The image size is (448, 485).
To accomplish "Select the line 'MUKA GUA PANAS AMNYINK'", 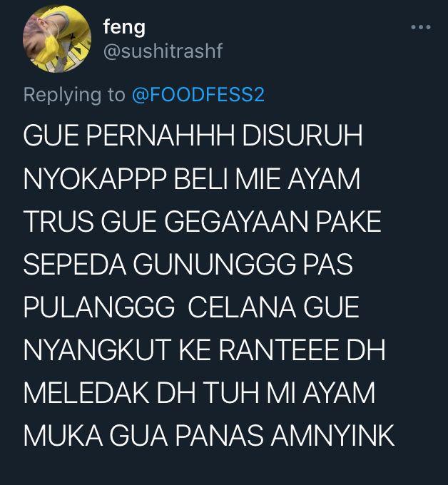I will [209, 436].
